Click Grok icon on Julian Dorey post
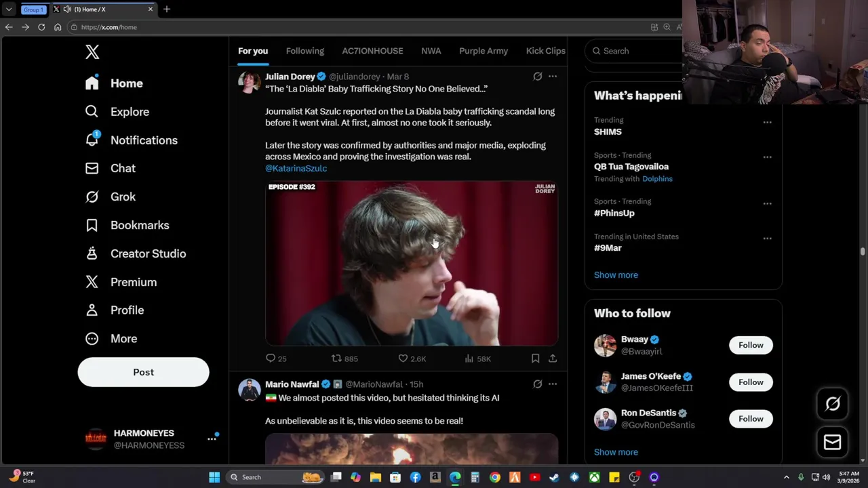Screen dimensions: 868x488 pos(537,77)
